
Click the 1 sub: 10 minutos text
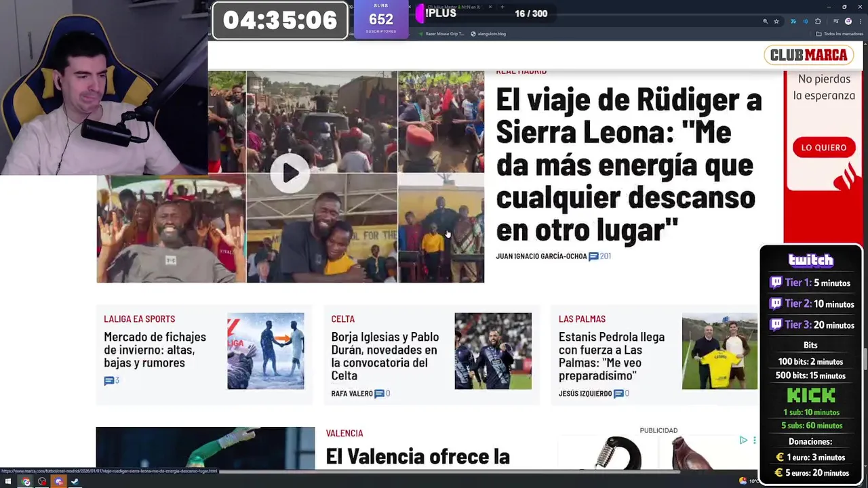(x=811, y=412)
